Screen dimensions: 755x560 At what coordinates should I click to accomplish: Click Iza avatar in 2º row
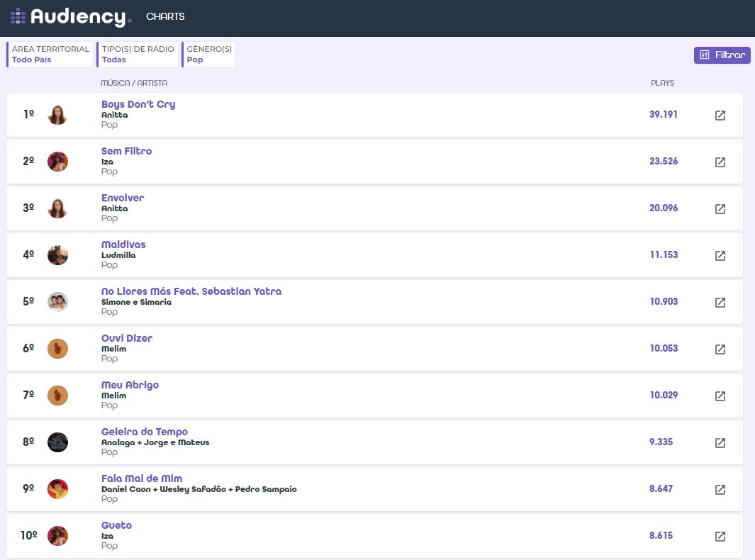(57, 162)
